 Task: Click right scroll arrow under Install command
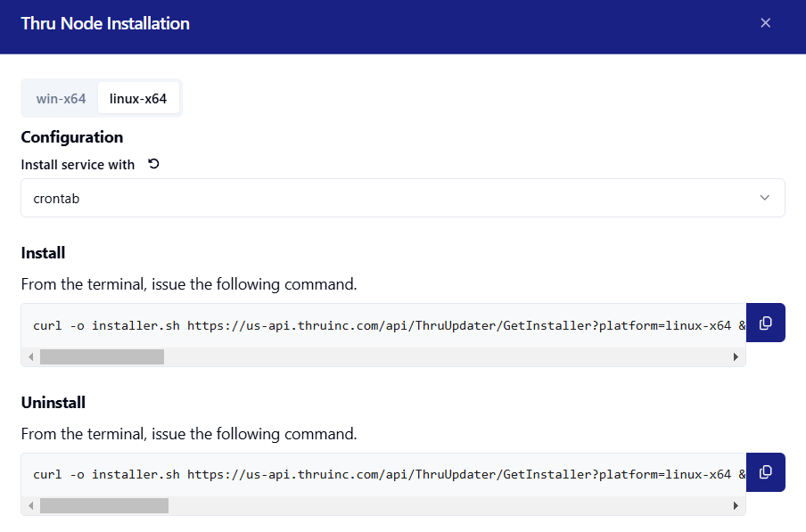tap(736, 356)
